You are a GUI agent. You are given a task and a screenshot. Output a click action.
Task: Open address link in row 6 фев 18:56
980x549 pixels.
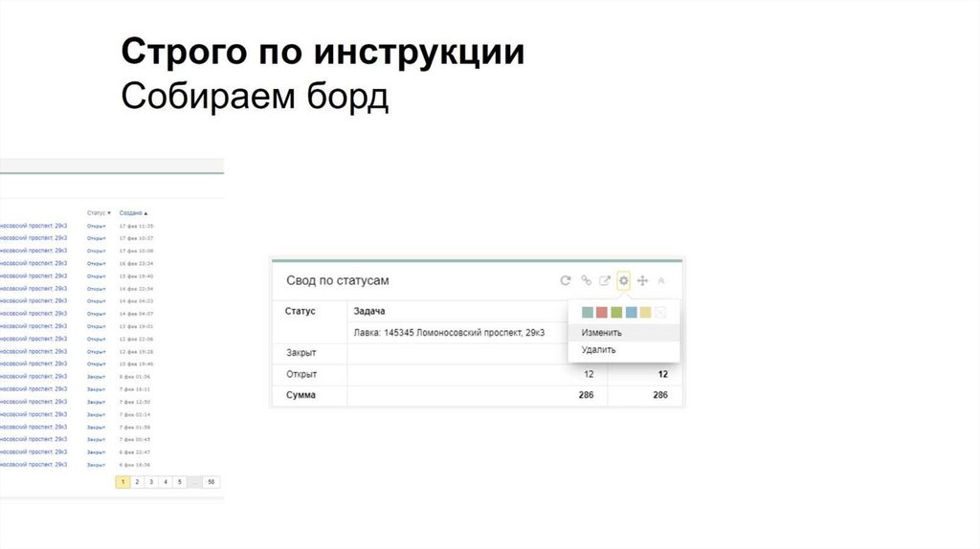[x=33, y=465]
